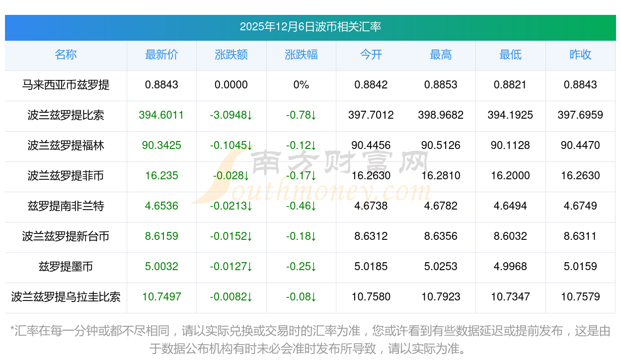Click the high value 90.5126
Image resolution: width=621 pixels, height=364 pixels.
(441, 146)
